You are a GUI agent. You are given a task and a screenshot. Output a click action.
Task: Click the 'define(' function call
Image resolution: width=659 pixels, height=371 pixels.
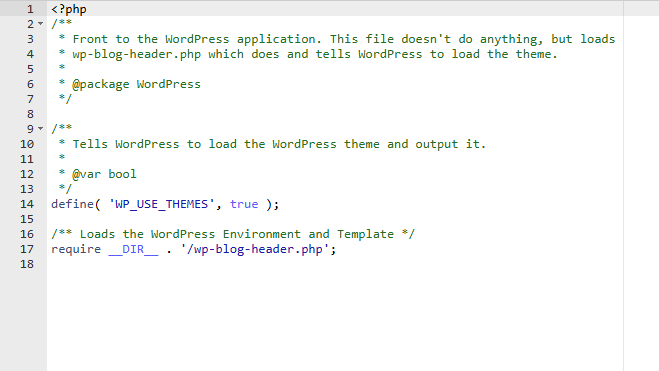76,204
